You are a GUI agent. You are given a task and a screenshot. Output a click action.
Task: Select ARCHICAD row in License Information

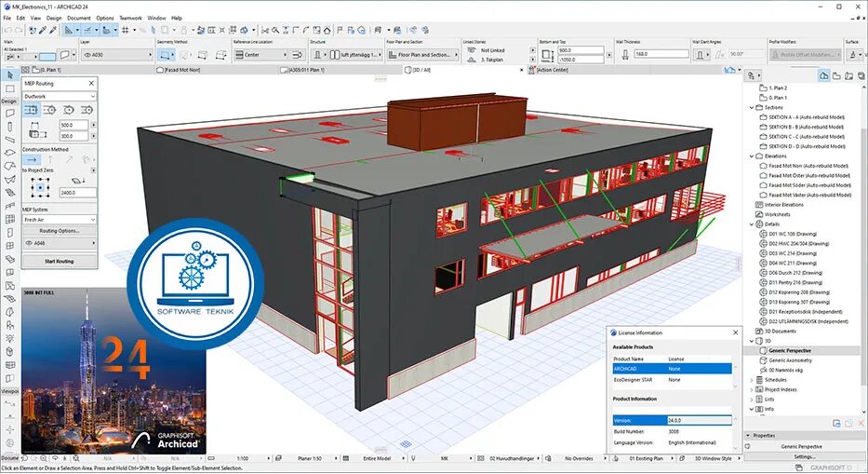[x=672, y=369]
